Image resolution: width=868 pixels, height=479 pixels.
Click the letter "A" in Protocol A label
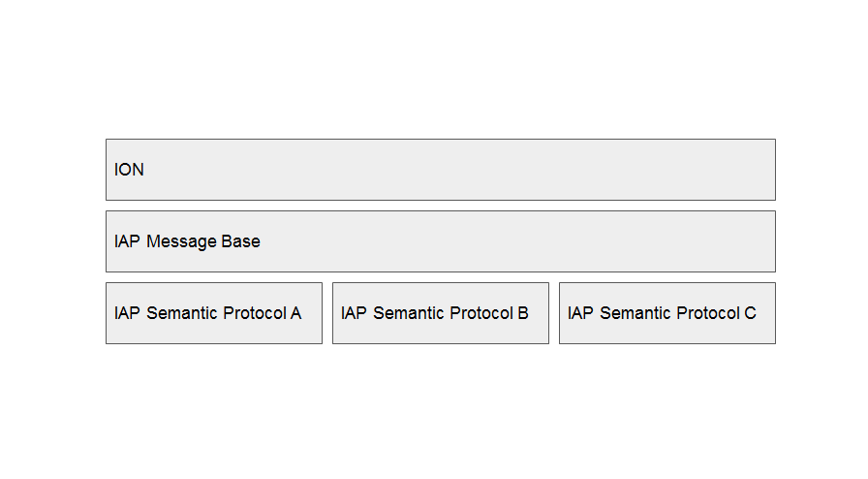point(295,313)
